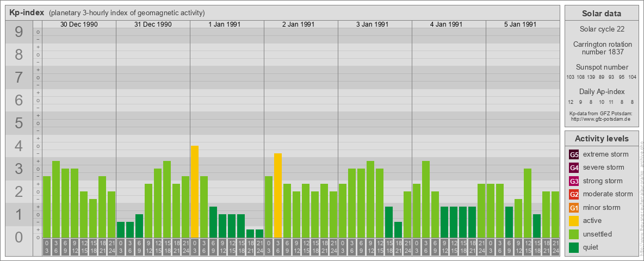
Task: Click the '2 Jan 1991' date header
Action: (x=298, y=24)
